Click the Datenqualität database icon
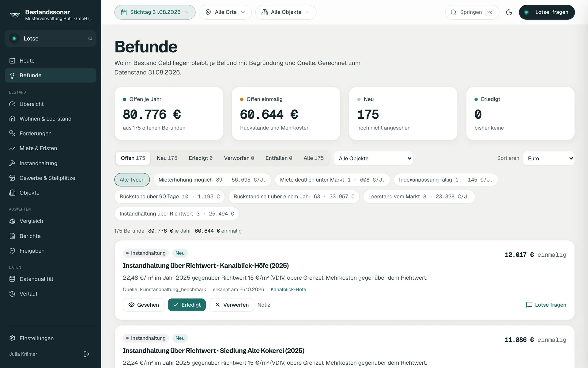 pos(12,279)
